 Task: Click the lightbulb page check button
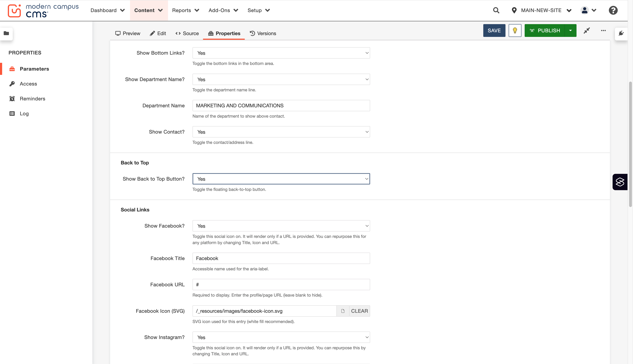point(515,31)
